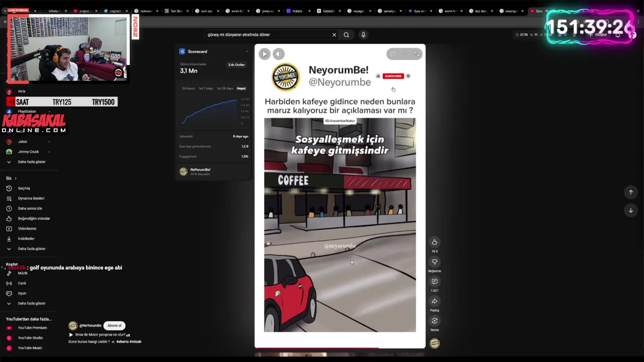The image size is (644, 362).
Task: Click the Shorts video frame
Action: pyautogui.click(x=340, y=225)
